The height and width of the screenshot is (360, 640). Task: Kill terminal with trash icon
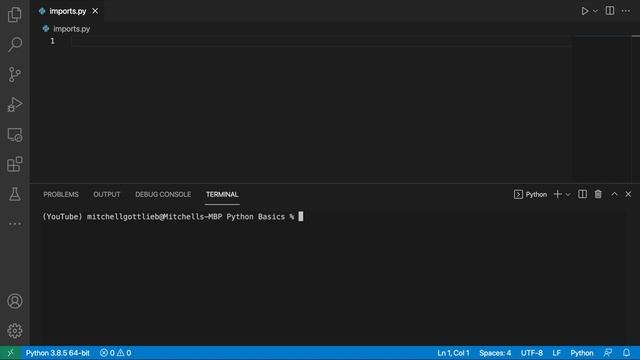coord(598,194)
